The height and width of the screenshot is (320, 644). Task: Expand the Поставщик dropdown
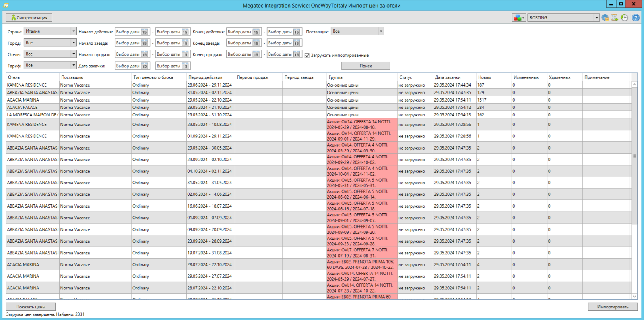coord(381,31)
